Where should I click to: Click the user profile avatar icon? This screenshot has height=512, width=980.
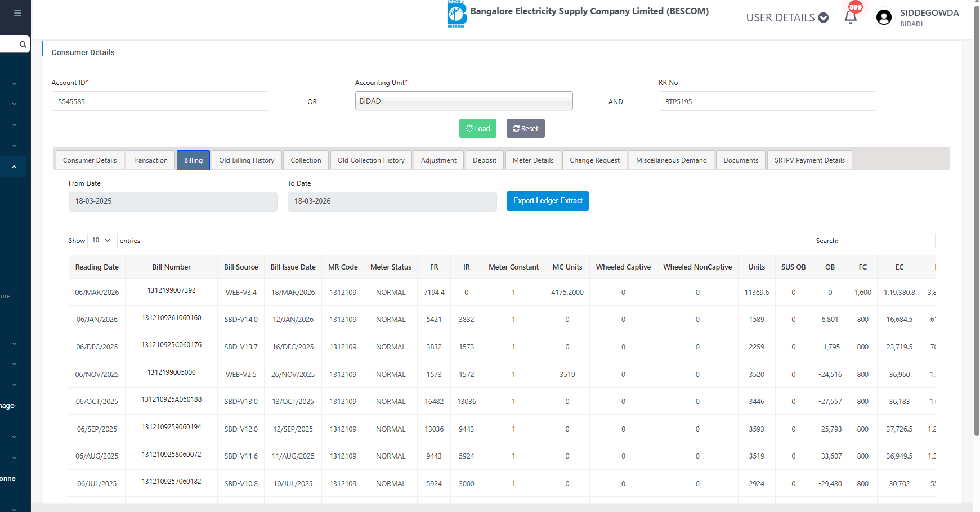click(884, 17)
